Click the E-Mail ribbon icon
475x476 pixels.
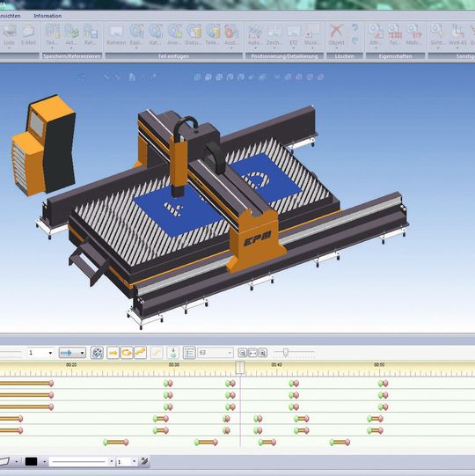pyautogui.click(x=28, y=32)
